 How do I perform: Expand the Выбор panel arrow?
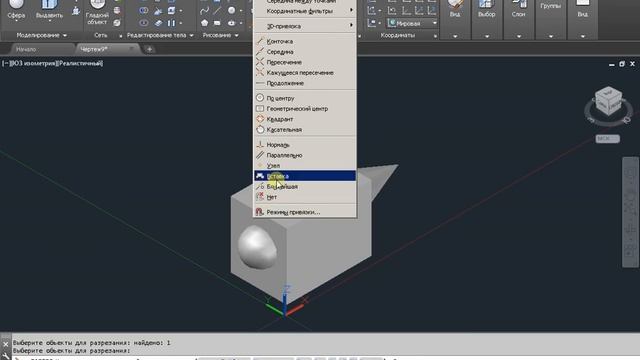(x=487, y=36)
